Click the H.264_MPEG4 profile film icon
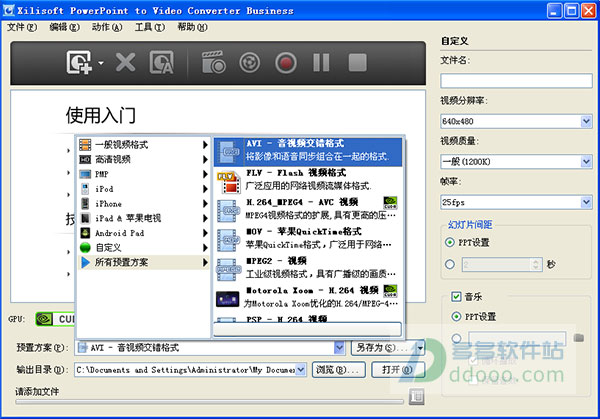The width and height of the screenshot is (600, 419). pos(228,211)
